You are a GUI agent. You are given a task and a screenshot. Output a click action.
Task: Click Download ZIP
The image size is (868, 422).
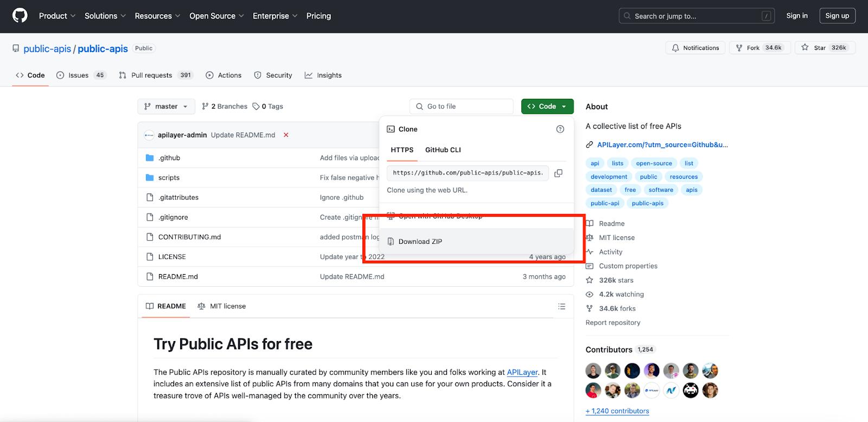[x=420, y=242]
